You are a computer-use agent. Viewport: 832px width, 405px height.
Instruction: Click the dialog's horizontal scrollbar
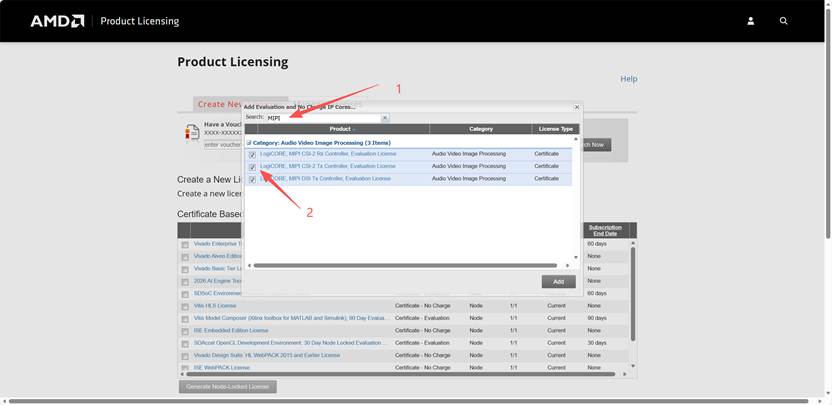point(405,265)
